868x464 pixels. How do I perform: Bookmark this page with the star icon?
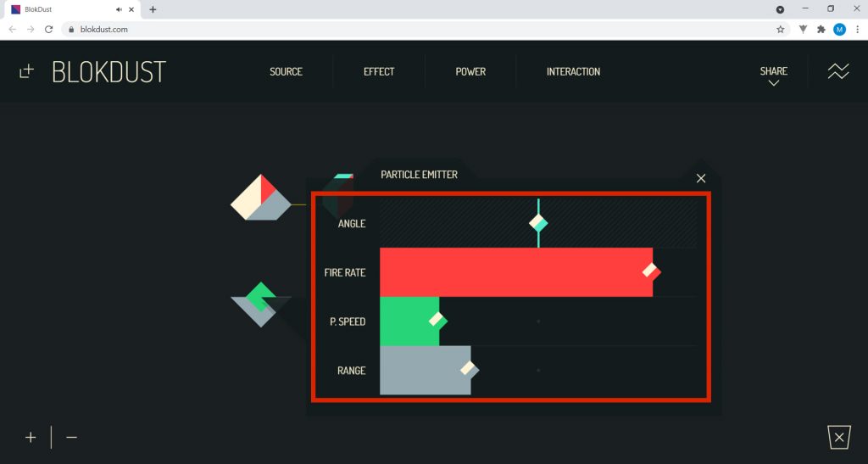pyautogui.click(x=781, y=30)
